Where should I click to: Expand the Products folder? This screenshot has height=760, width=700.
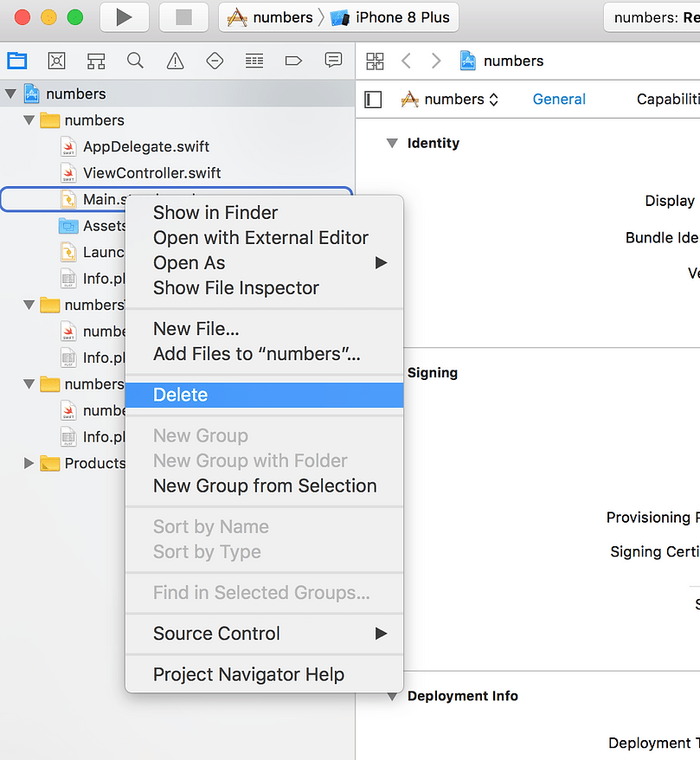coord(29,464)
